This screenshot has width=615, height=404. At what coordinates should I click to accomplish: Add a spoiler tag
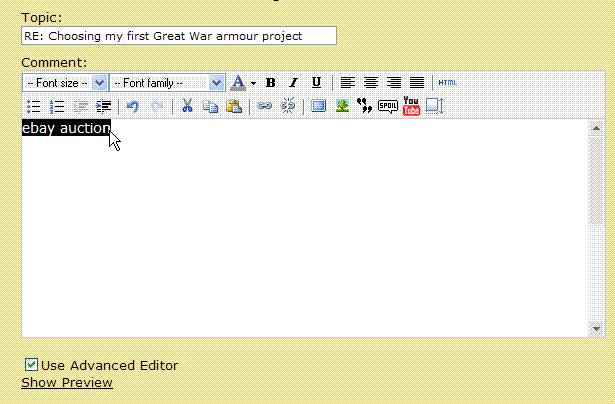tap(388, 106)
